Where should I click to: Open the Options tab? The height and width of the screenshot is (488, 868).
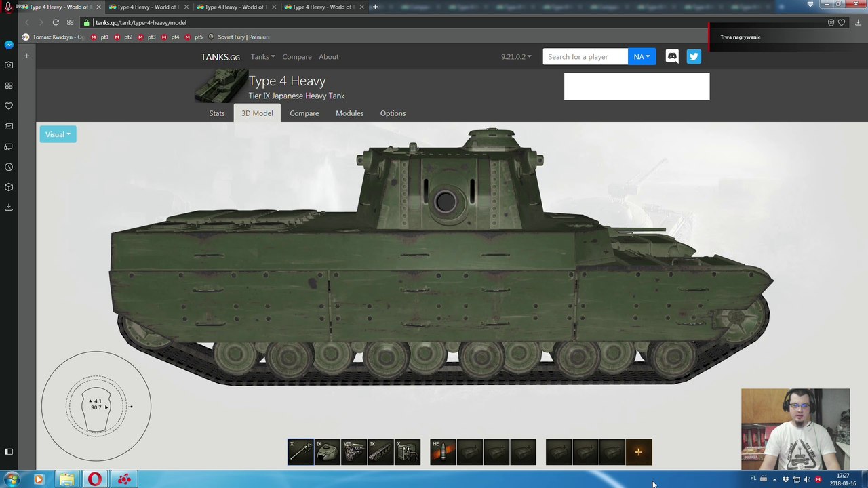(x=393, y=113)
